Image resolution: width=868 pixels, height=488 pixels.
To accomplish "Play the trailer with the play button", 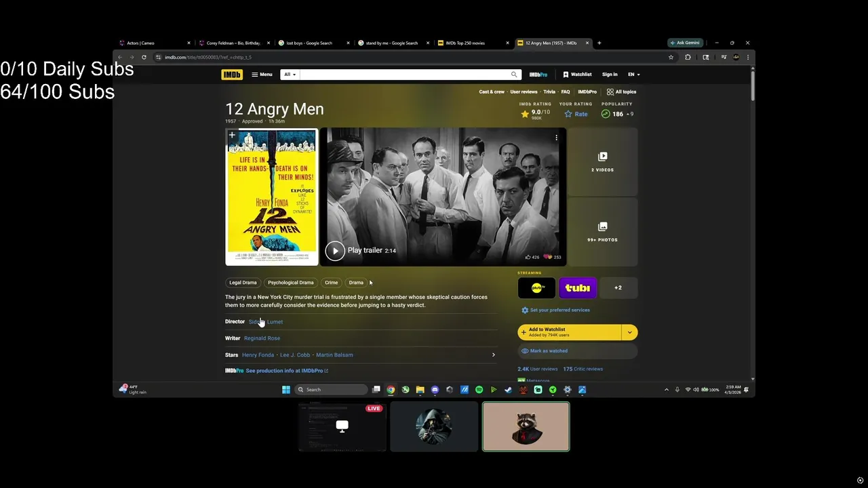I will tap(335, 251).
